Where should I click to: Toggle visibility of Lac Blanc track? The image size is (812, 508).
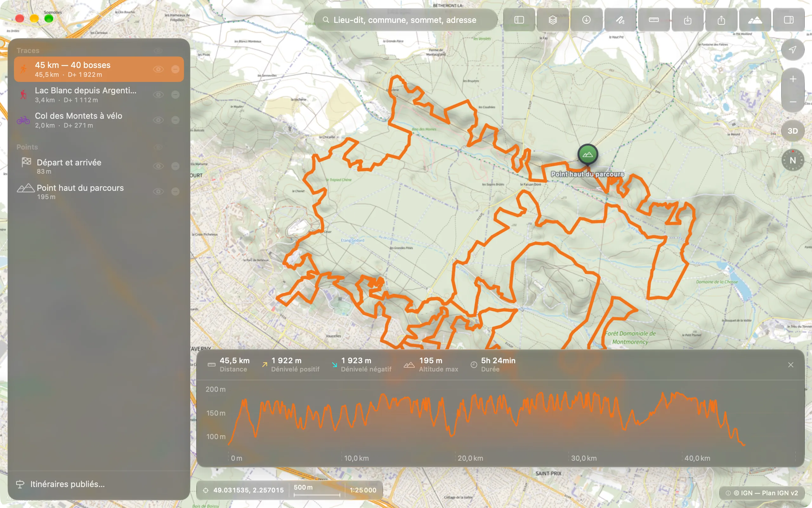click(158, 95)
